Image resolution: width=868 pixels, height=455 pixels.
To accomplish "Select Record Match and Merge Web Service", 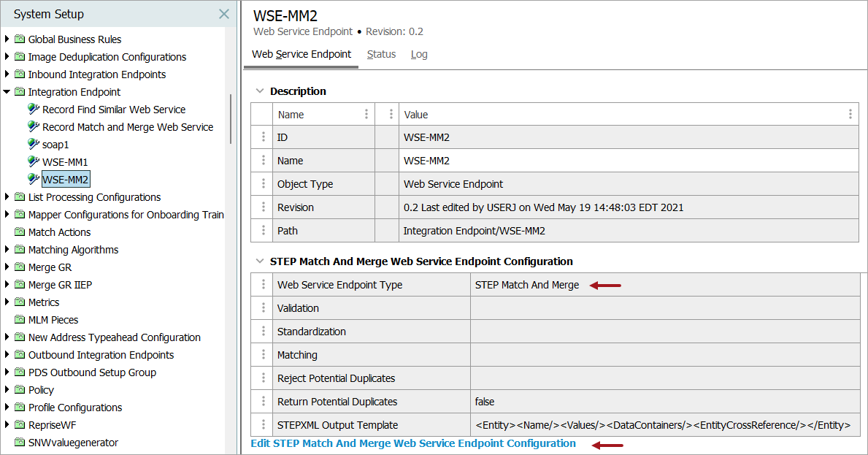I will point(127,127).
